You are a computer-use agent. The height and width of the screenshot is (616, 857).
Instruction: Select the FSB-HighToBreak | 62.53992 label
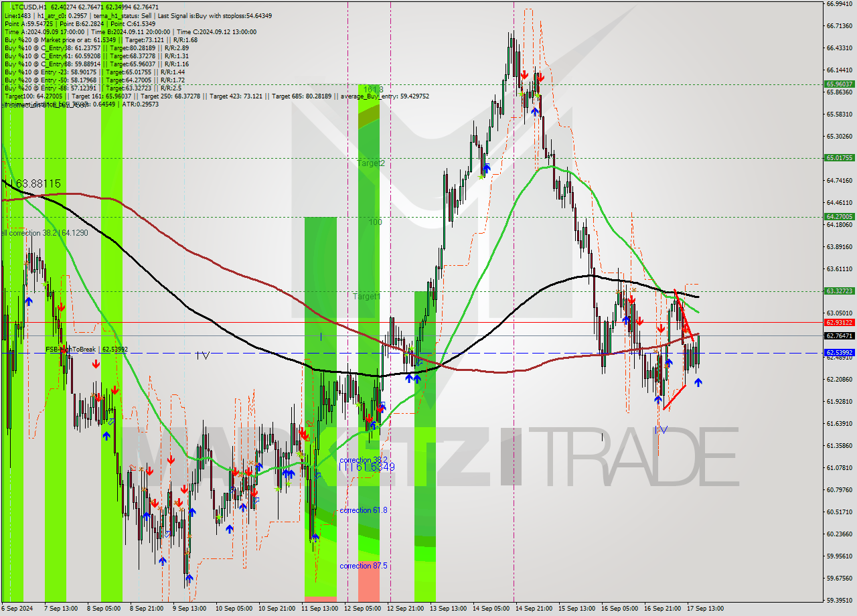click(86, 350)
